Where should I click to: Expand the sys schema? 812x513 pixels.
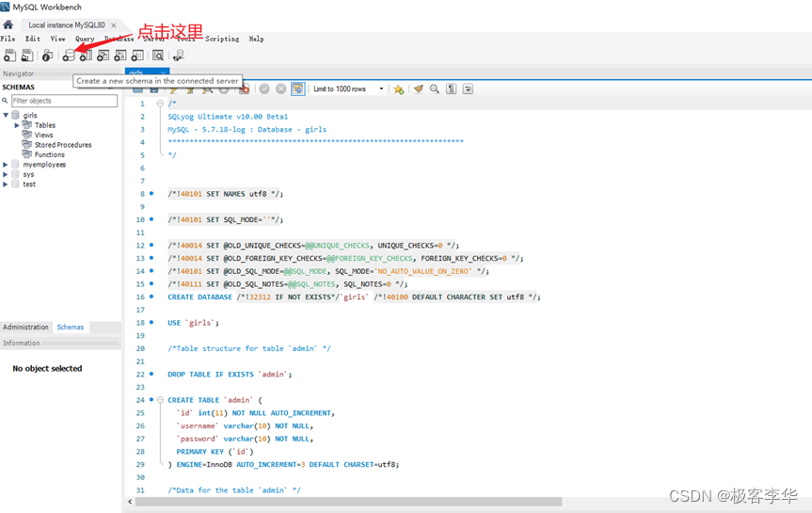pyautogui.click(x=6, y=174)
